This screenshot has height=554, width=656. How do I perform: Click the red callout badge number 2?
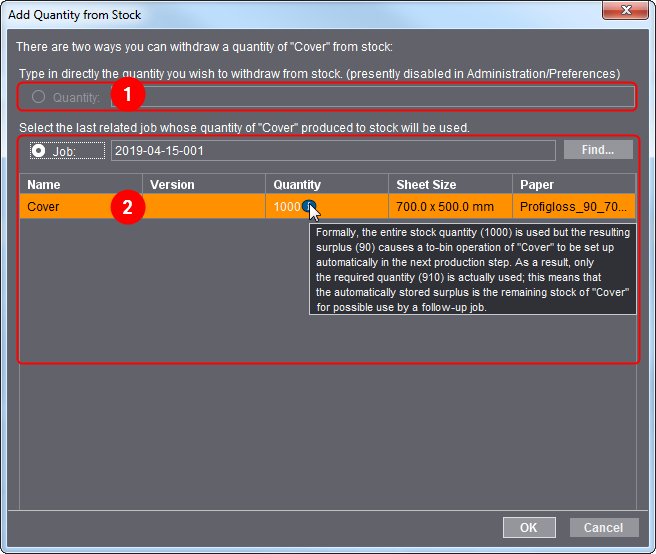128,207
